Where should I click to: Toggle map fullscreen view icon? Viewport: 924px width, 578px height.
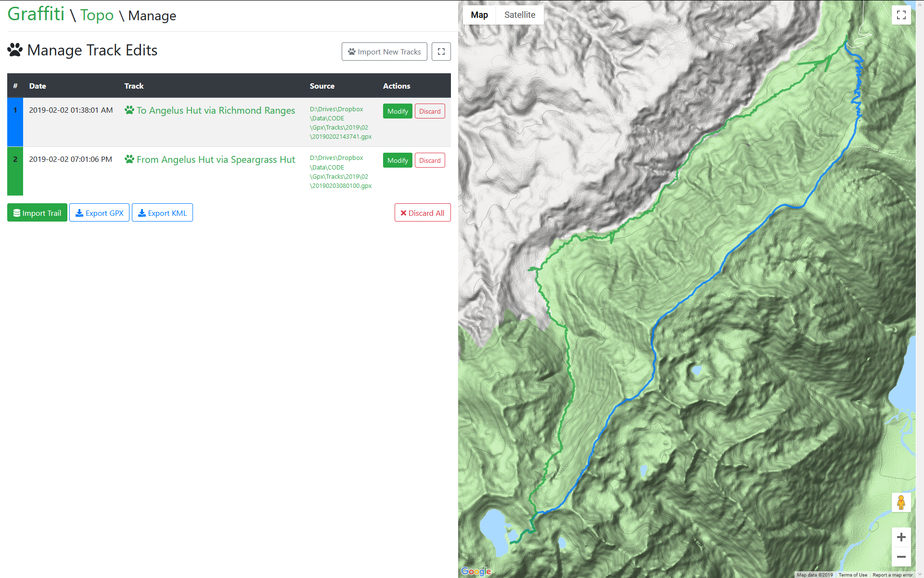901,15
